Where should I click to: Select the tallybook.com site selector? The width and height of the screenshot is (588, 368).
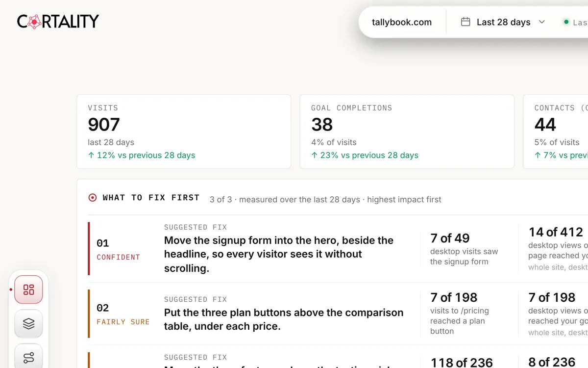coord(402,22)
